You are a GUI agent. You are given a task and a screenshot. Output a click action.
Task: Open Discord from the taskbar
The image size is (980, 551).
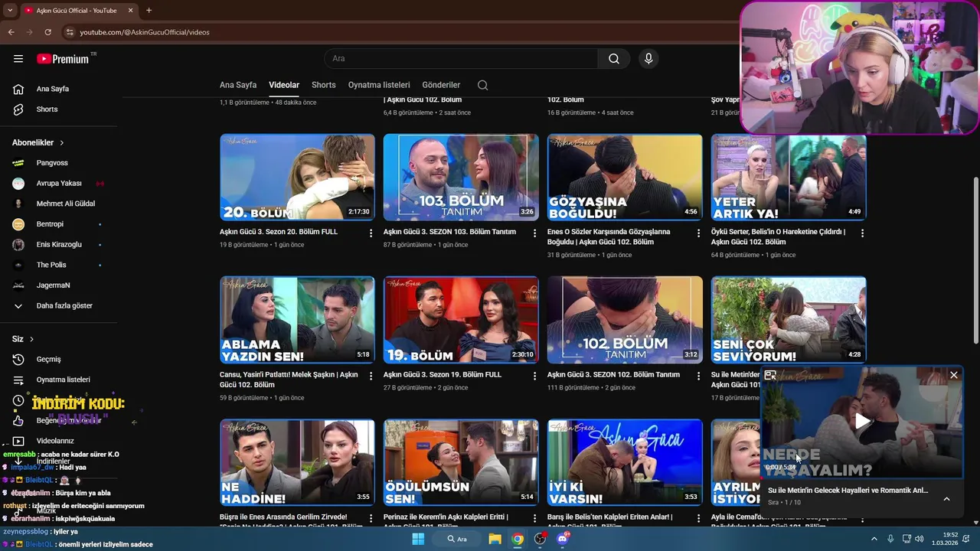[563, 539]
